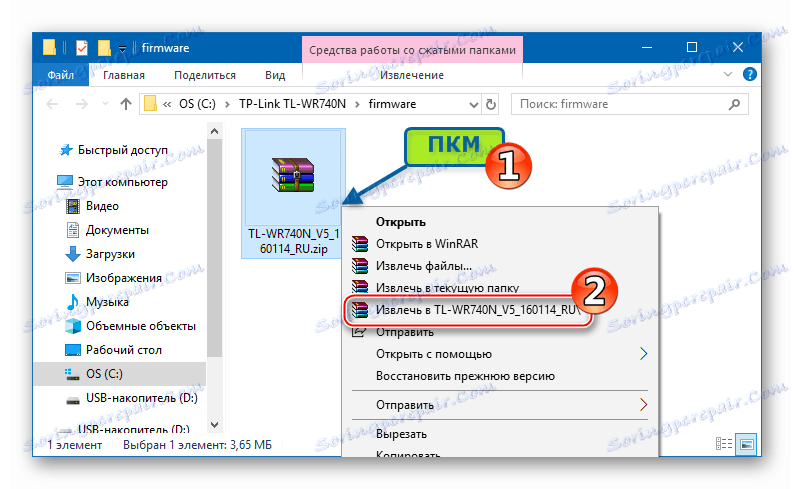
Task: Choose Открыть in context menu
Action: [401, 222]
